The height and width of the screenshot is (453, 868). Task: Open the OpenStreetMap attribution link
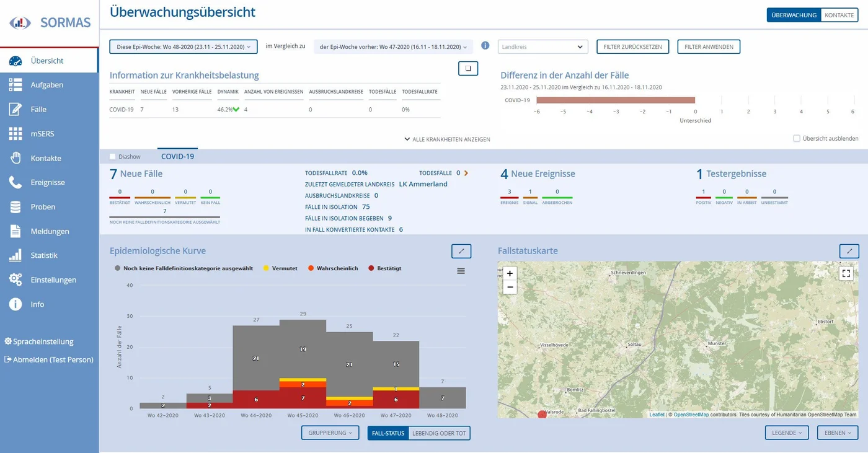691,415
